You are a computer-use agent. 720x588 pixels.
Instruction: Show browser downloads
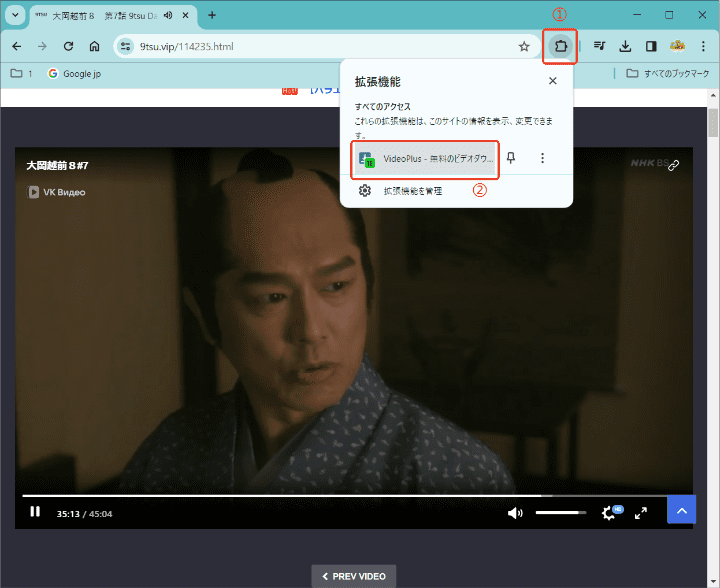tap(625, 46)
